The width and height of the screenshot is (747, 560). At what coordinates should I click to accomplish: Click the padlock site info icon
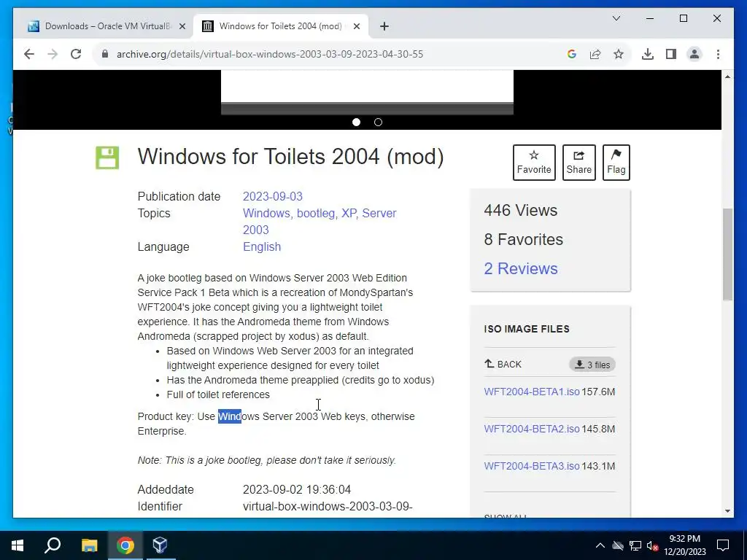coord(105,54)
